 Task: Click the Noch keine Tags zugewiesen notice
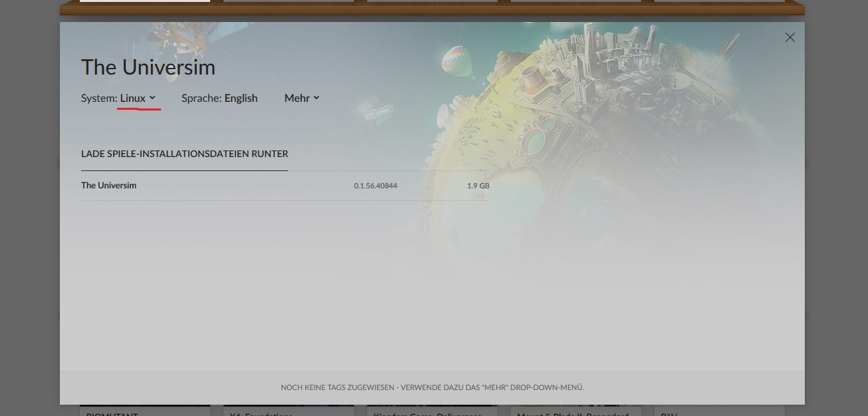click(x=432, y=387)
